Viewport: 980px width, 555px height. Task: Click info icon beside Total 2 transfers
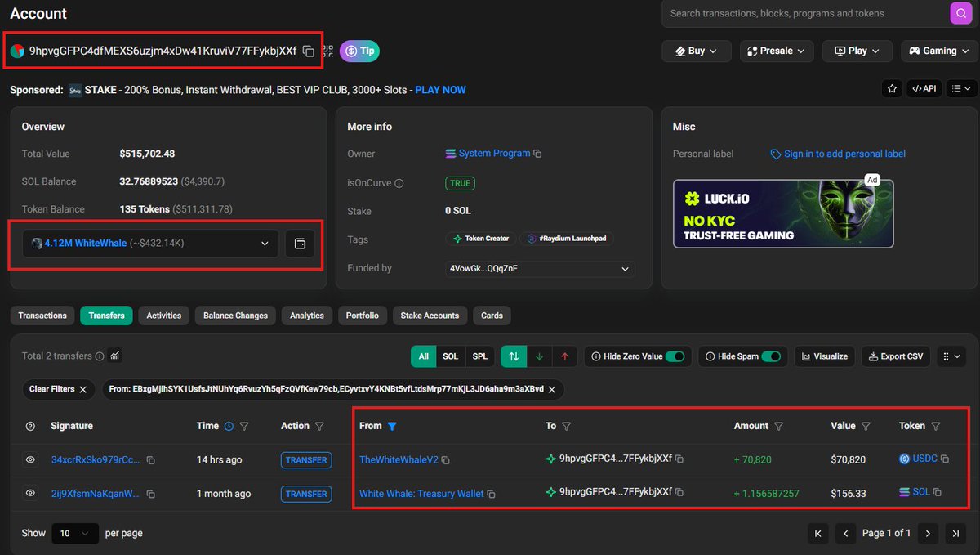point(100,356)
